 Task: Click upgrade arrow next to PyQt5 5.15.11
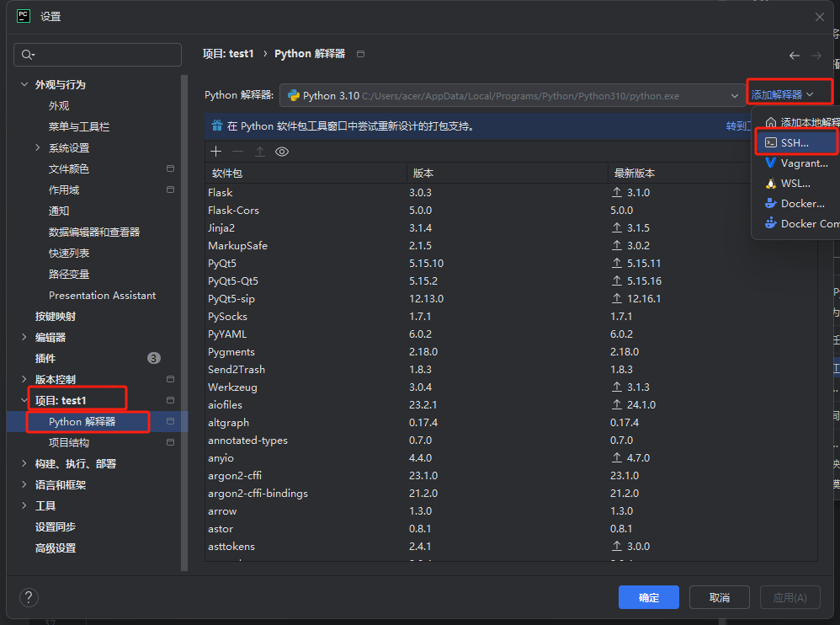tap(617, 263)
